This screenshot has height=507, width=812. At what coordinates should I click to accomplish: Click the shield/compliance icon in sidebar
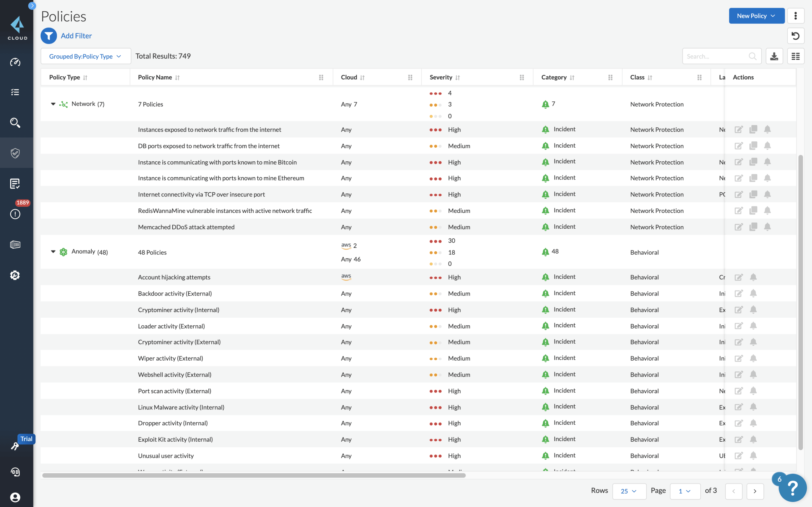click(x=16, y=152)
